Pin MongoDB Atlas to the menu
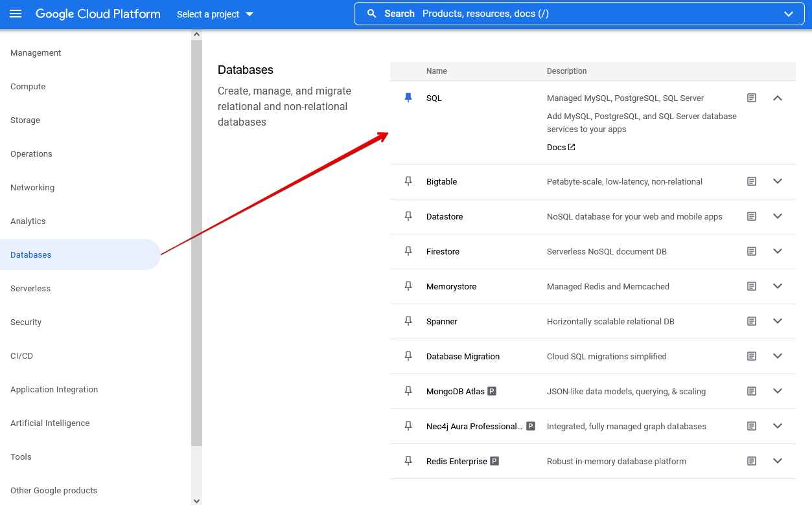Viewport: 812px width, 505px height. coord(408,391)
